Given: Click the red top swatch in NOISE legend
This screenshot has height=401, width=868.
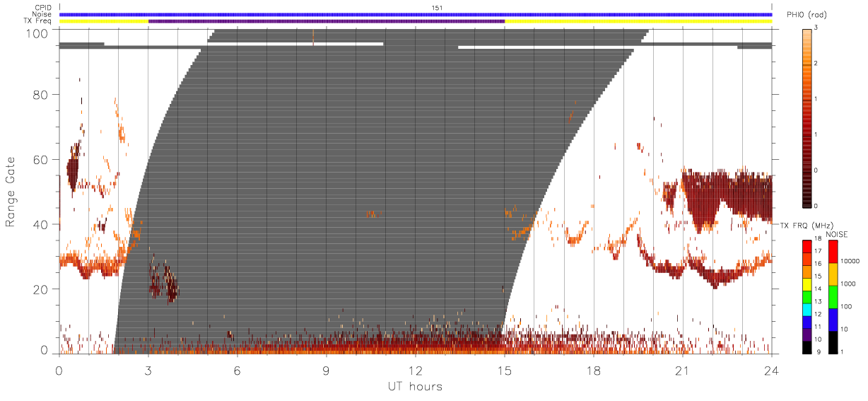Looking at the screenshot, I should (833, 252).
